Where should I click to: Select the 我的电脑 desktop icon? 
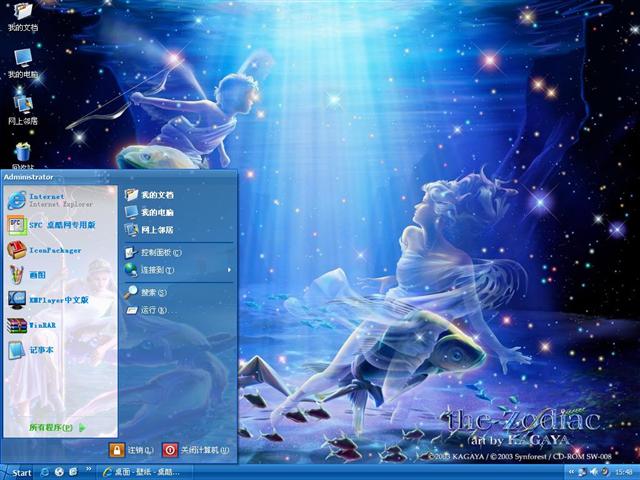pyautogui.click(x=23, y=63)
